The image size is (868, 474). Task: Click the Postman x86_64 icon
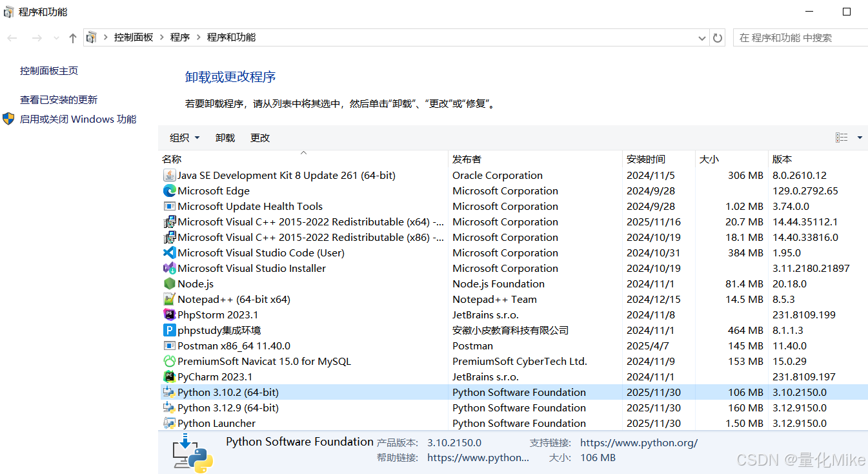point(170,345)
